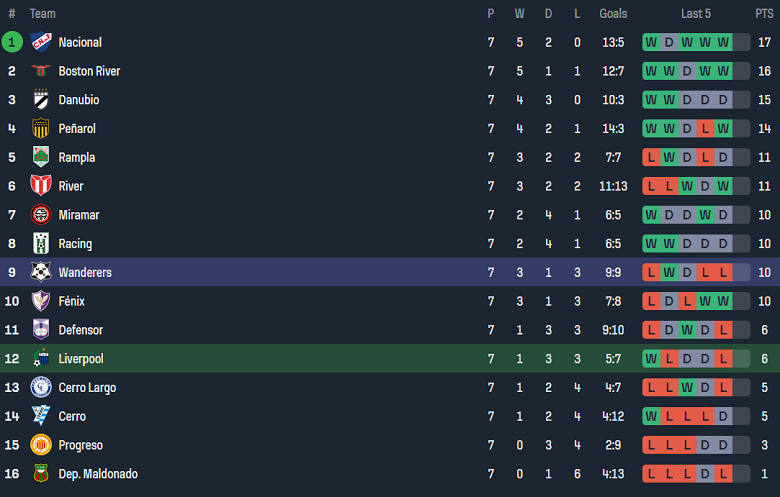This screenshot has height=497, width=780.
Task: Select the Racing table row
Action: (390, 244)
